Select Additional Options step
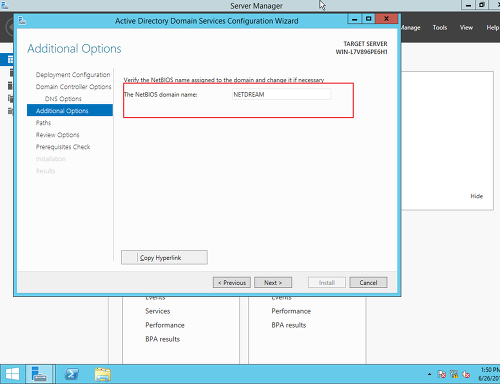The height and width of the screenshot is (384, 500). tap(70, 110)
